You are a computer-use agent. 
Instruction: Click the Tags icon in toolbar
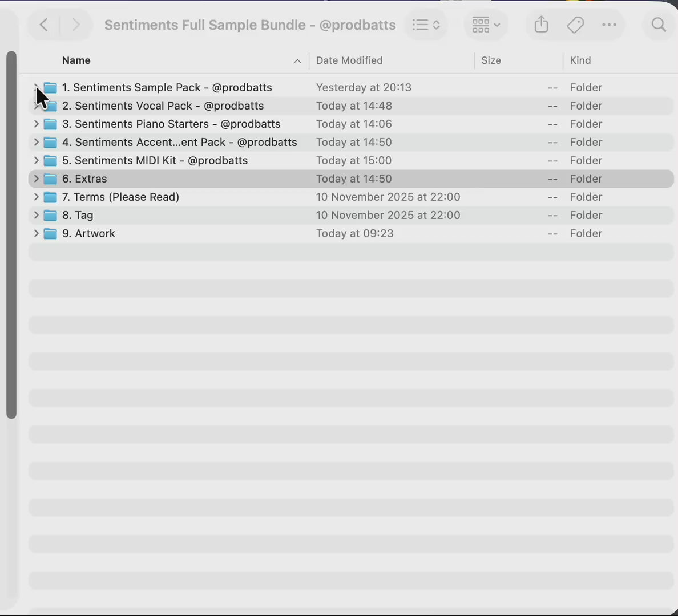point(575,25)
